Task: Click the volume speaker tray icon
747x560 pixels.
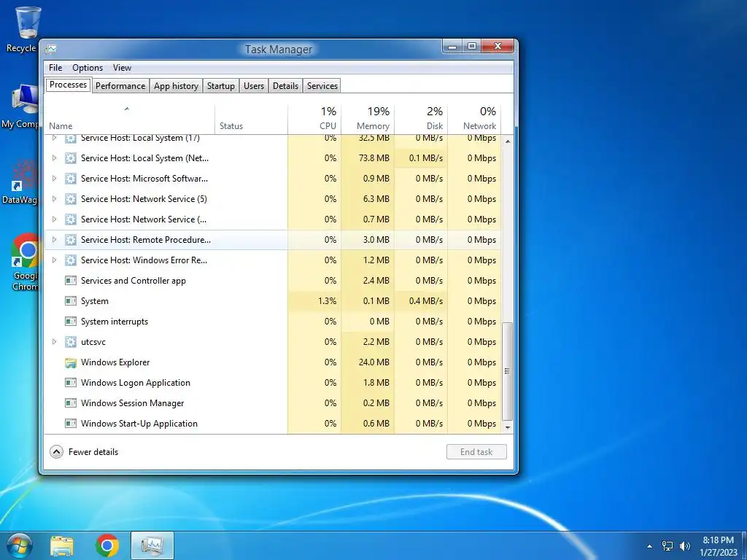Action: pyautogui.click(x=685, y=545)
